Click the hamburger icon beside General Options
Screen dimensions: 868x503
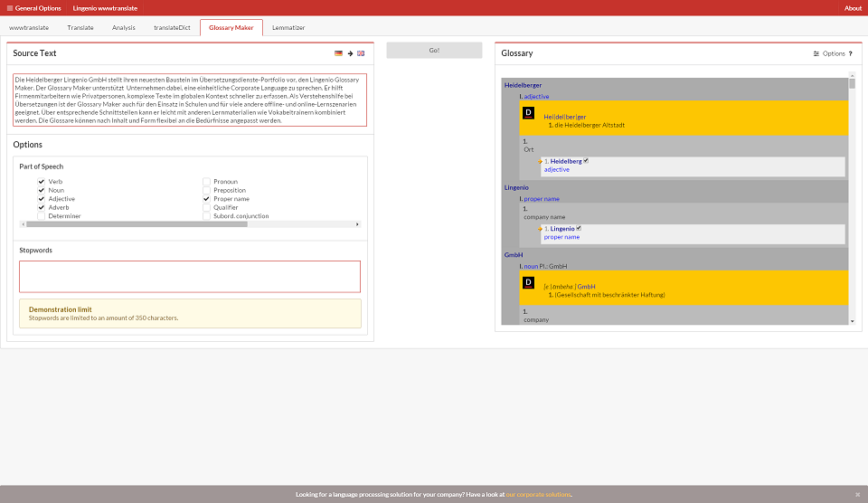(x=8, y=8)
